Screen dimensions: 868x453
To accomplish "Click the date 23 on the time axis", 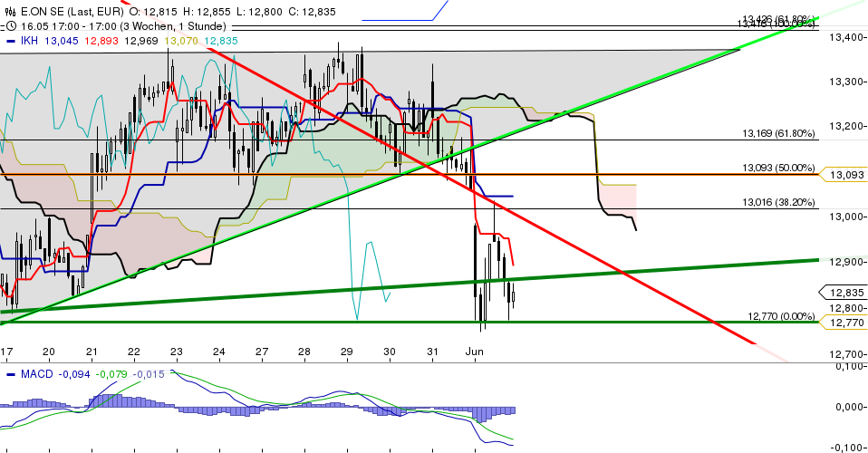I will coord(177,352).
